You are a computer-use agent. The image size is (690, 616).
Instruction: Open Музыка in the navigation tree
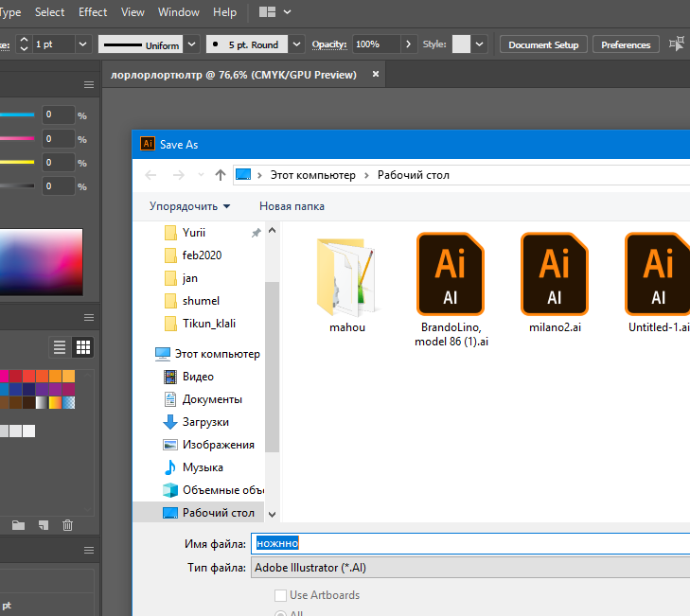click(x=203, y=467)
